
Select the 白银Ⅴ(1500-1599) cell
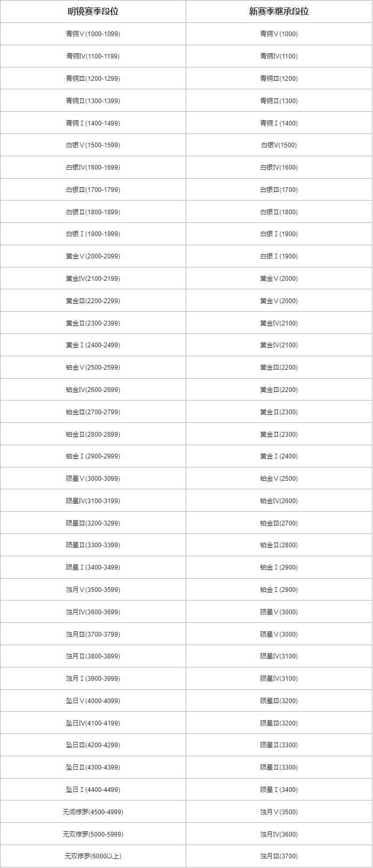coord(93,145)
